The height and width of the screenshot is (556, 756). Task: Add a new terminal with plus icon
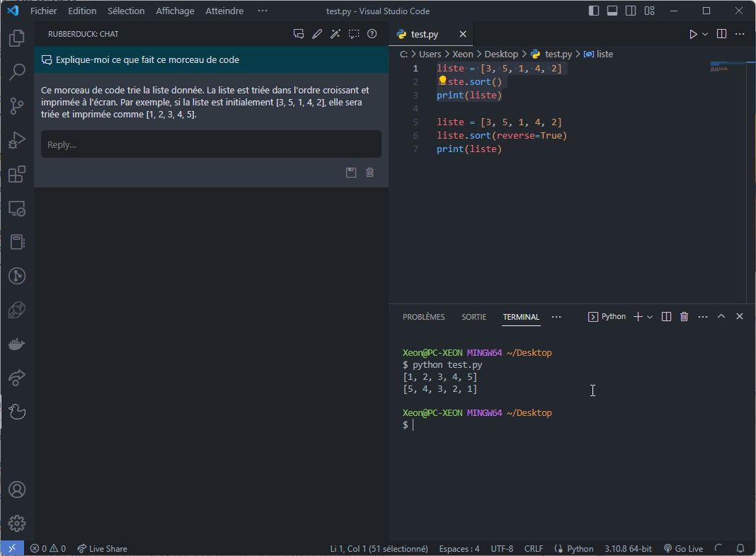(x=638, y=316)
